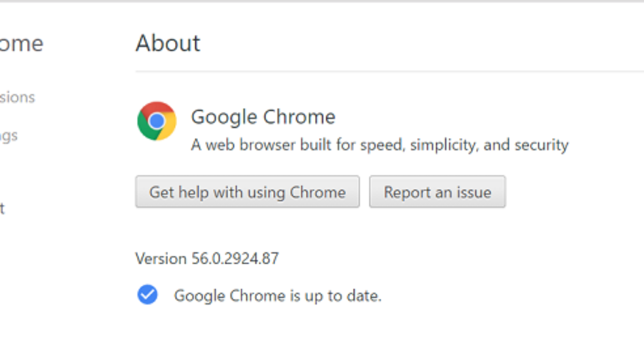Click the About page heading
Image resolution: width=644 pixels, height=362 pixels.
tap(168, 43)
